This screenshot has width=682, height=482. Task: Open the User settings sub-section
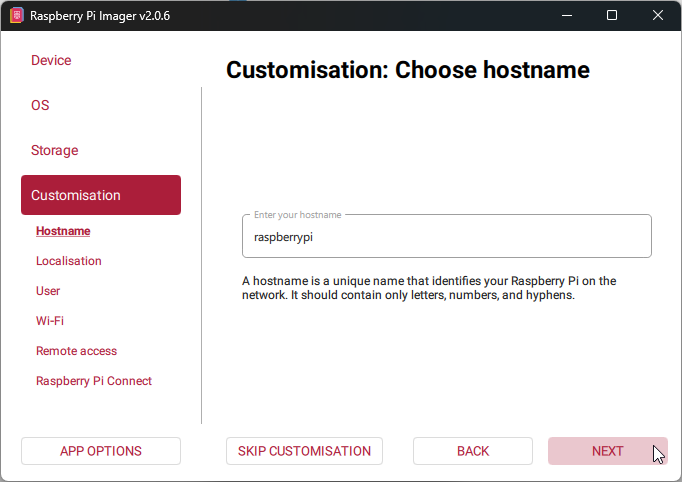point(48,291)
